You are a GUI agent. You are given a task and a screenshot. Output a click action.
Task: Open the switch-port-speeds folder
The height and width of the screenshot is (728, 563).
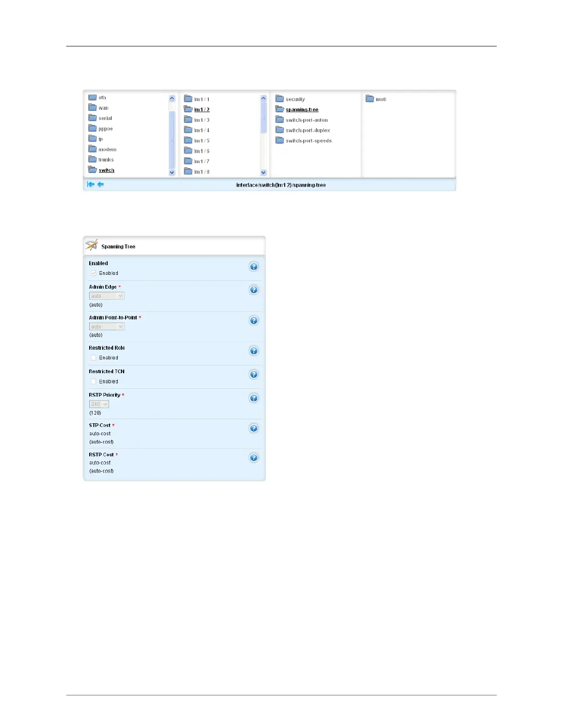[x=304, y=141]
